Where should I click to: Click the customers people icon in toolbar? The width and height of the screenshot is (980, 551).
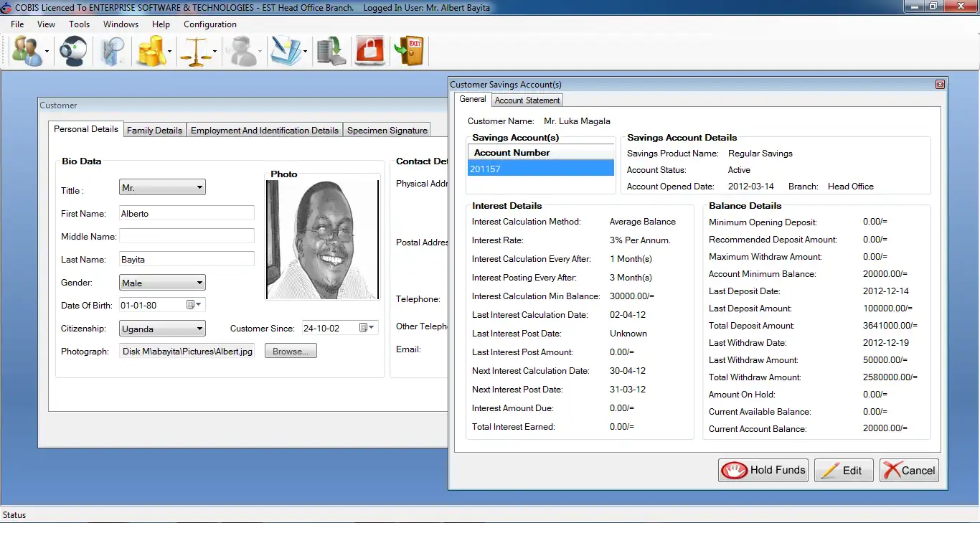(x=27, y=52)
